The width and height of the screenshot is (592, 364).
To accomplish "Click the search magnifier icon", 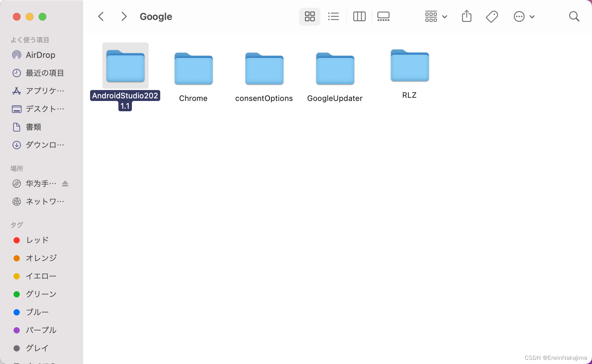I will 574,16.
